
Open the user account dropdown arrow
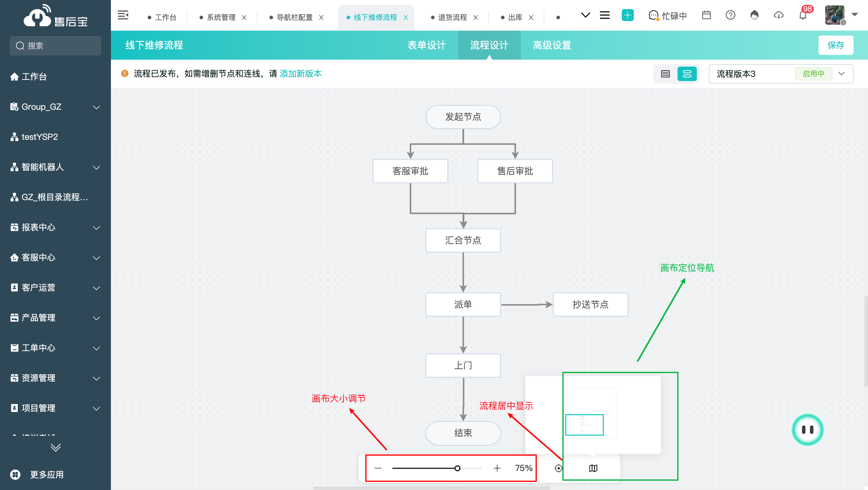click(854, 14)
